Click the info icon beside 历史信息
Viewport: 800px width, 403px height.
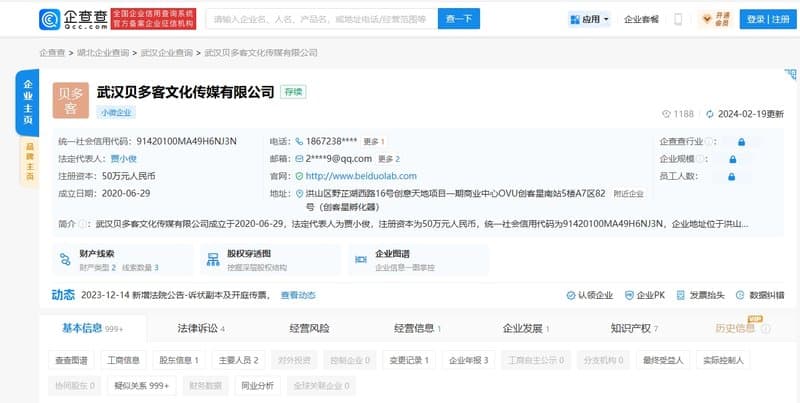[x=766, y=330]
